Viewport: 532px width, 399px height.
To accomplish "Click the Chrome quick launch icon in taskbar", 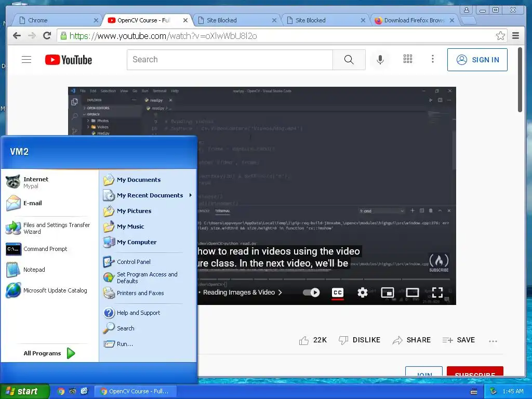I will tap(61, 391).
